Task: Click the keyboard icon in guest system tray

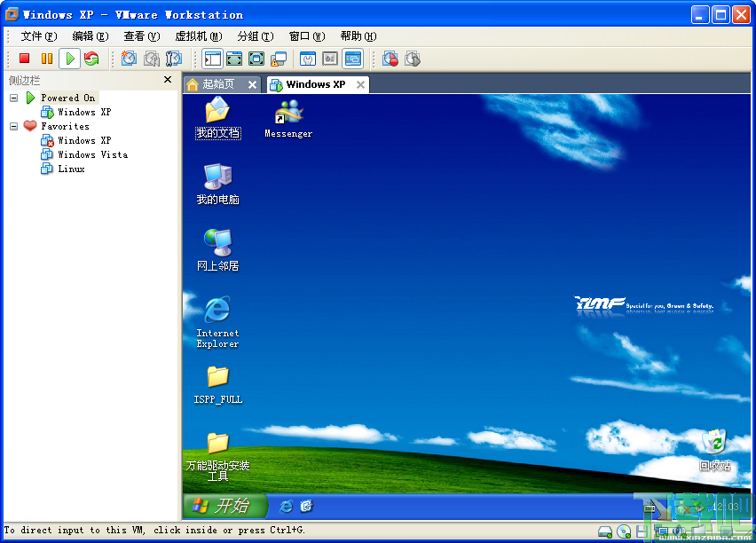Action: click(650, 508)
